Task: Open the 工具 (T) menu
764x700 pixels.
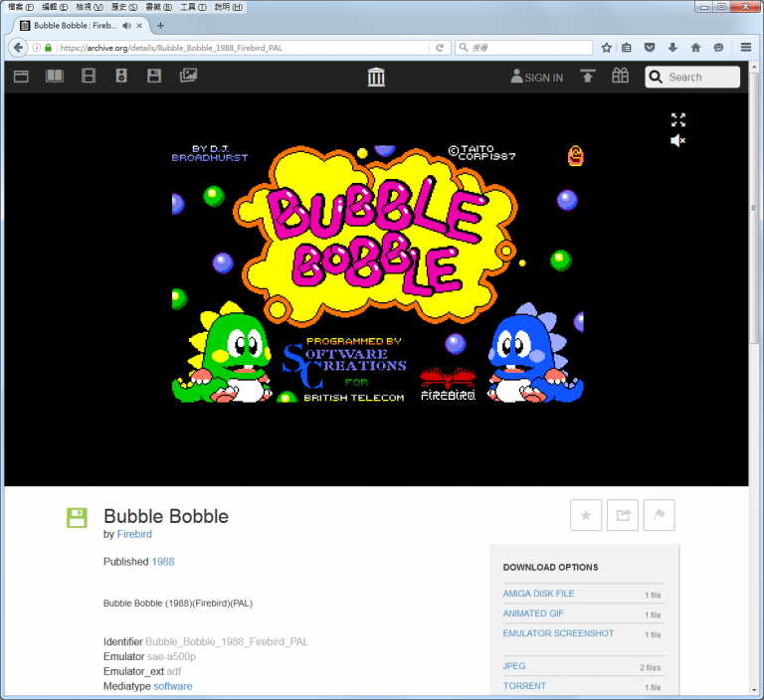Action: (x=193, y=7)
